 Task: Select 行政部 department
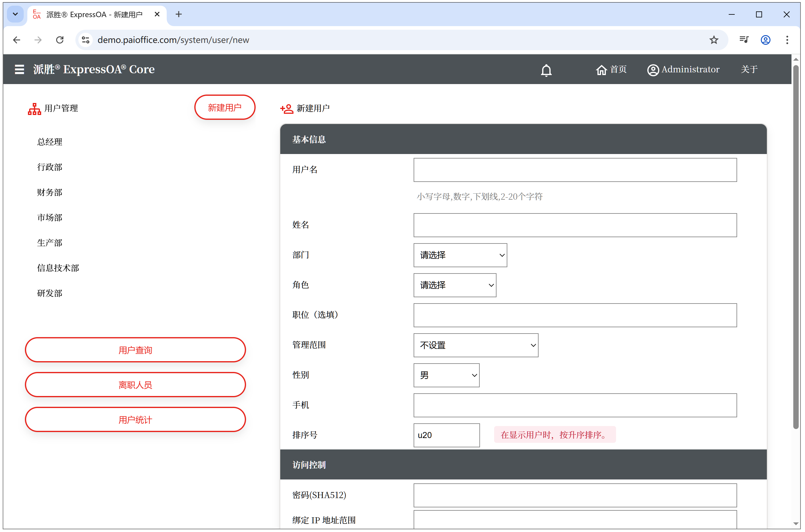50,167
